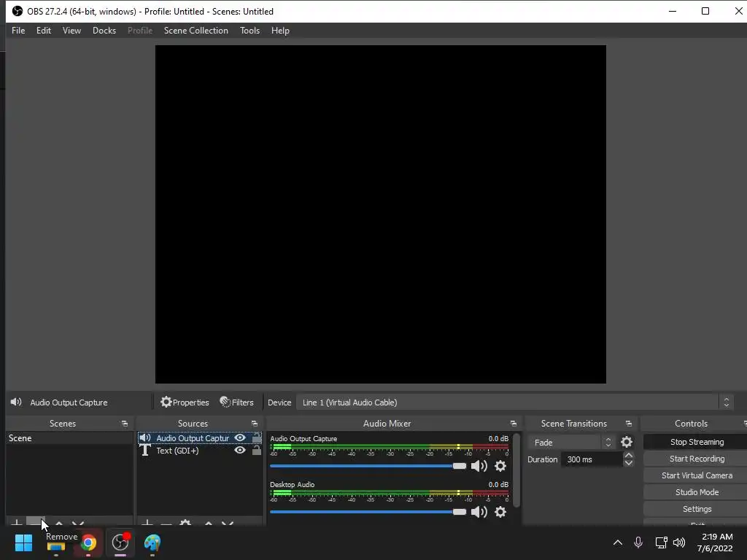Screen dimensions: 747x560
Task: Click the Text (GDI+) T icon
Action: [x=145, y=451]
